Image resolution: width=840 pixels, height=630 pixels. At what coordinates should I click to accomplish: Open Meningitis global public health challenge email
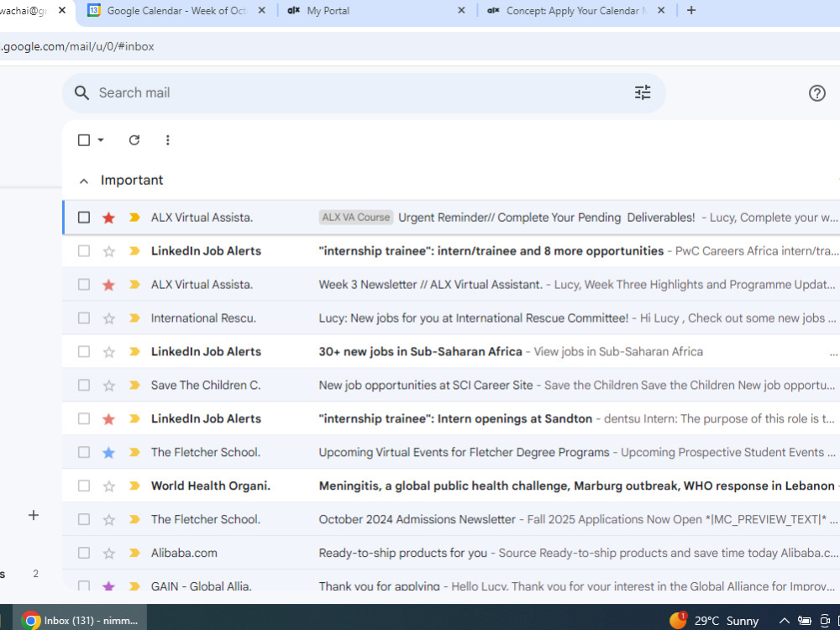tap(451, 486)
